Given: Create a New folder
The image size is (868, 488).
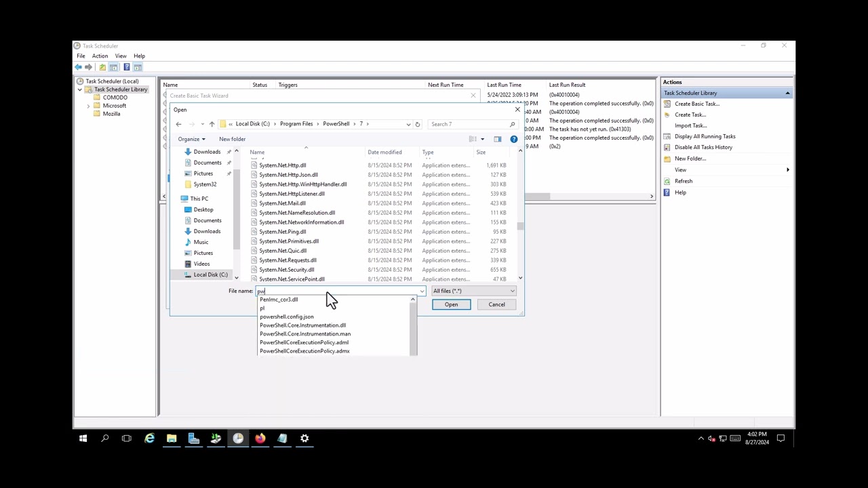Looking at the screenshot, I should pos(232,139).
